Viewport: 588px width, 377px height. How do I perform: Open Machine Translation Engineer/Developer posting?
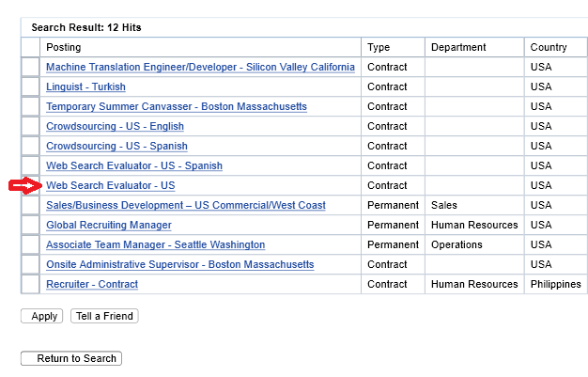point(200,68)
